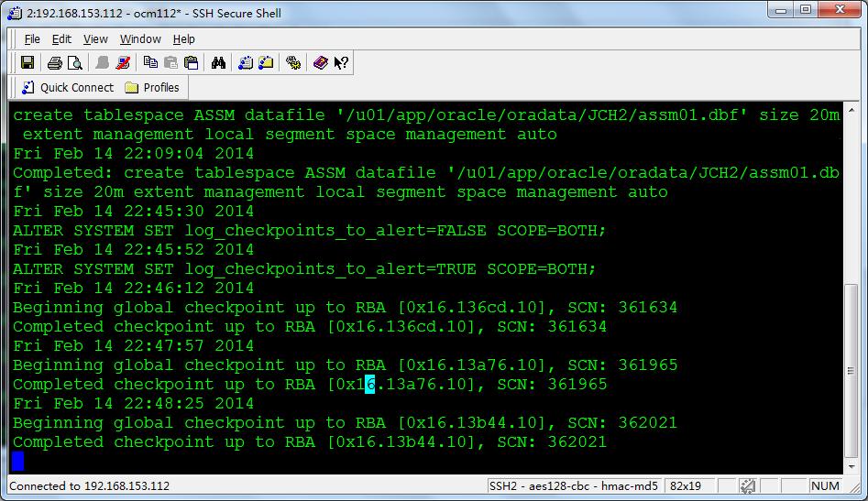Viewport: 868px width, 501px height.
Task: Click 'Fri Feb 14 22:45:30 2014' line
Action: [x=134, y=212]
